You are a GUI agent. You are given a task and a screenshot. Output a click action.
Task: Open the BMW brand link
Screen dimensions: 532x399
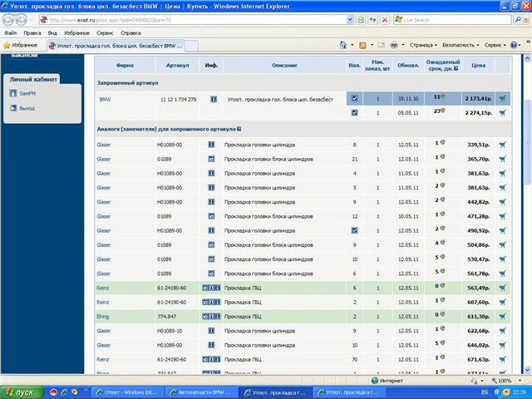[x=105, y=100]
